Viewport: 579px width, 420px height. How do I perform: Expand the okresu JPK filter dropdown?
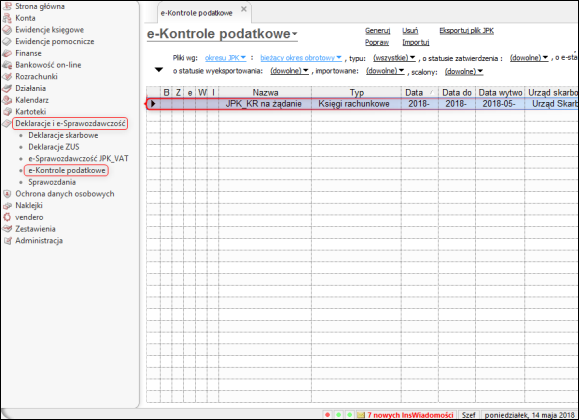[x=226, y=58]
